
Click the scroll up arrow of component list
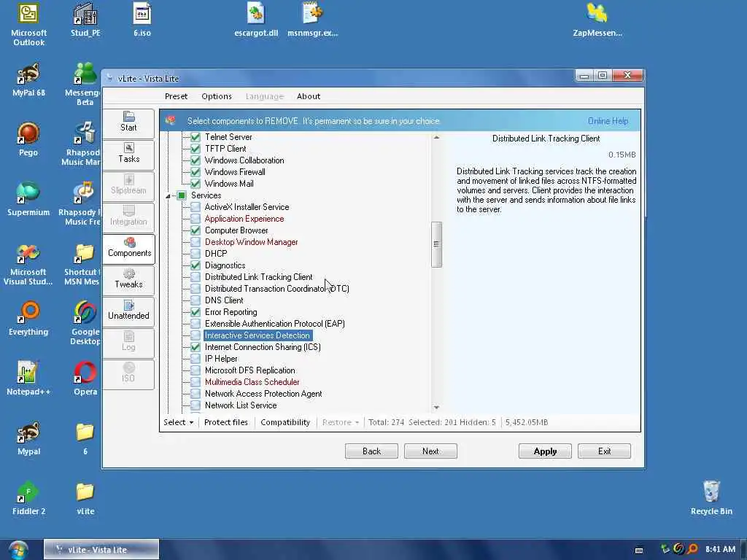[x=436, y=138]
